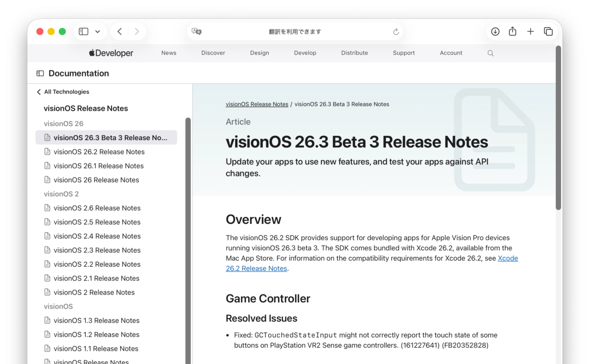The height and width of the screenshot is (364, 590).
Task: Click the address bar field
Action: coord(295,32)
